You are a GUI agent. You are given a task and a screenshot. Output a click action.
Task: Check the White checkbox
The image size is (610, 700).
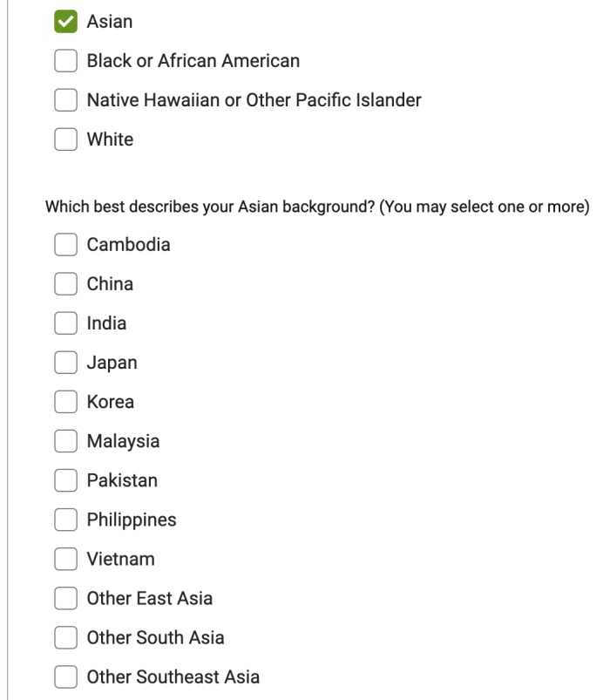point(65,139)
